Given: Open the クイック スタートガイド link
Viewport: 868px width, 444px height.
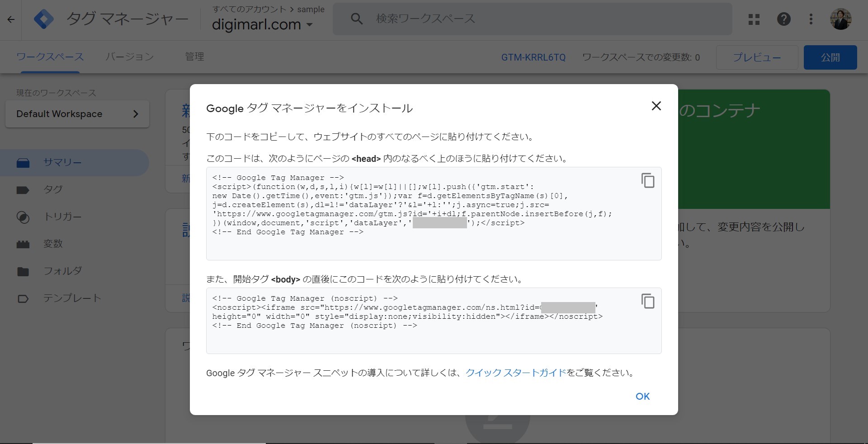Looking at the screenshot, I should pos(516,373).
